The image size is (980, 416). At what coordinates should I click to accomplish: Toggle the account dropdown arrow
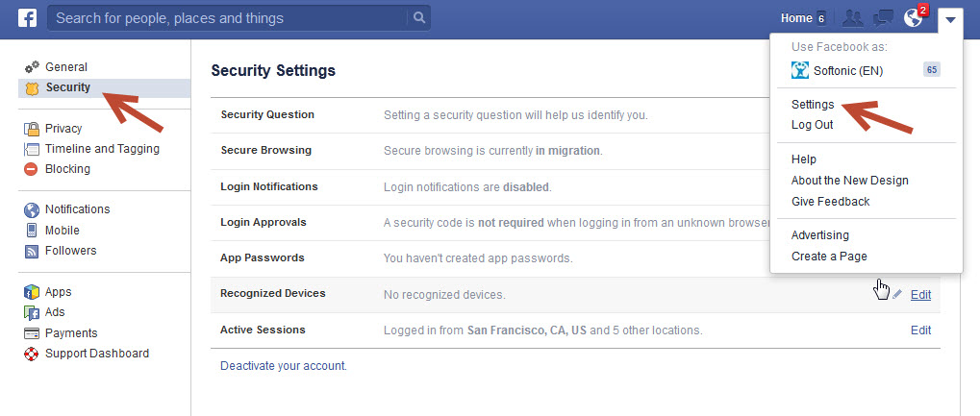(950, 18)
